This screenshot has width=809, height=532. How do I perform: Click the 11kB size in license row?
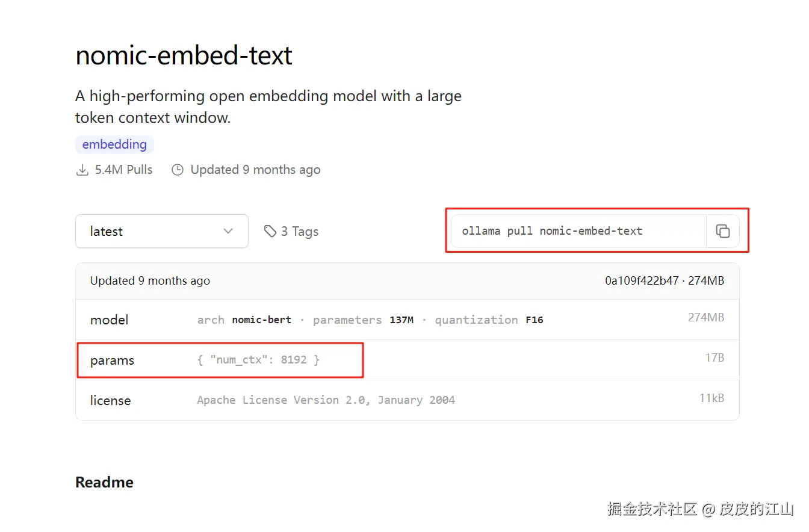pyautogui.click(x=711, y=398)
